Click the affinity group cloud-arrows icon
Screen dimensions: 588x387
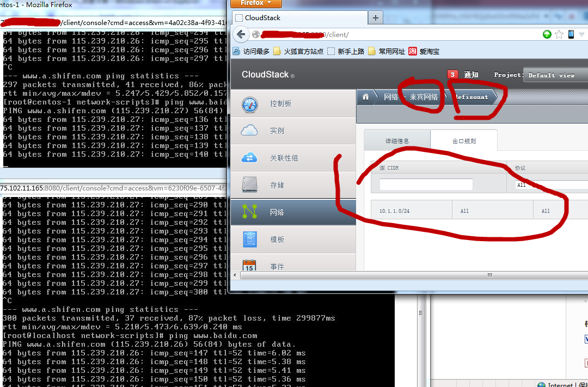tap(249, 157)
